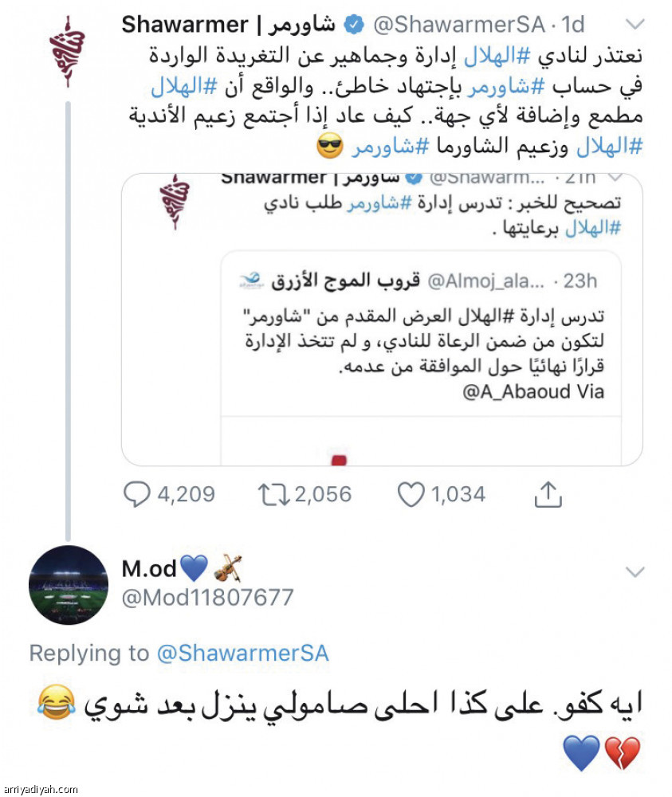Click the @Mod11807677 handle
This screenshot has width=672, height=797.
click(x=209, y=595)
